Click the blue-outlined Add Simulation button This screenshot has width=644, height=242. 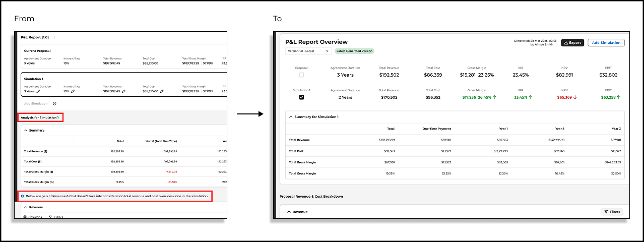606,43
